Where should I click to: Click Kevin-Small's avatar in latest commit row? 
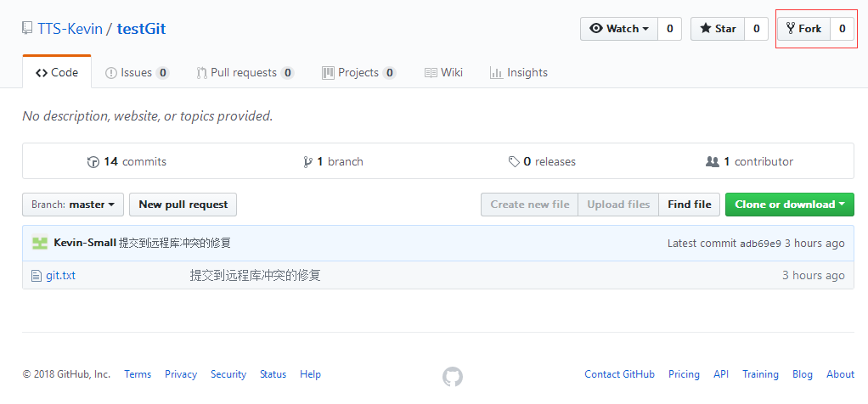[x=40, y=243]
